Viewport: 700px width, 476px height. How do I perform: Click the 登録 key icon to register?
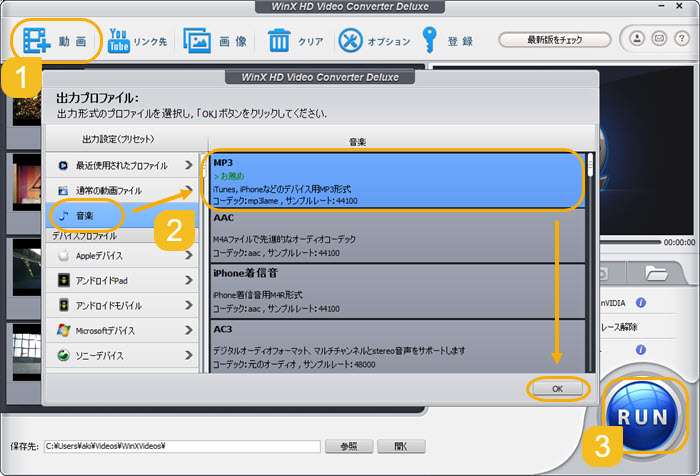430,40
